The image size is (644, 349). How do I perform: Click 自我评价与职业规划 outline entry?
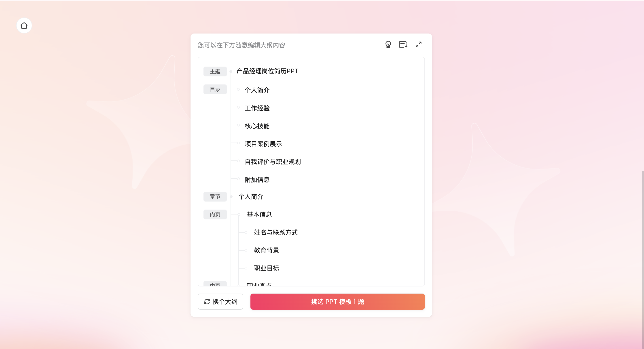tap(273, 162)
